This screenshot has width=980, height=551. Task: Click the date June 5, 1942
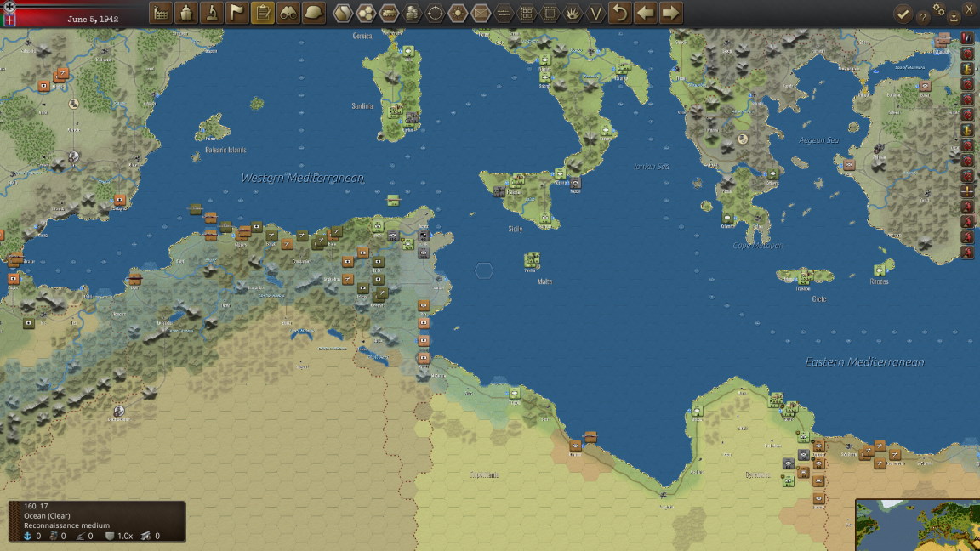click(93, 19)
